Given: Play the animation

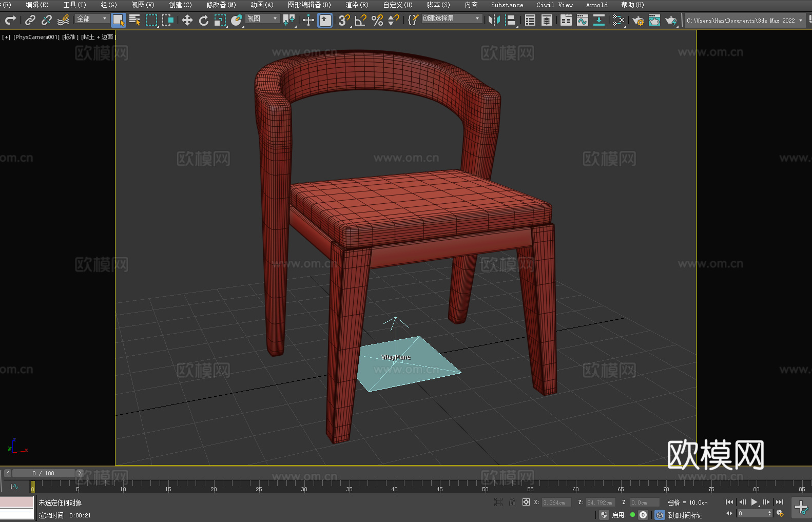Looking at the screenshot, I should pos(754,502).
